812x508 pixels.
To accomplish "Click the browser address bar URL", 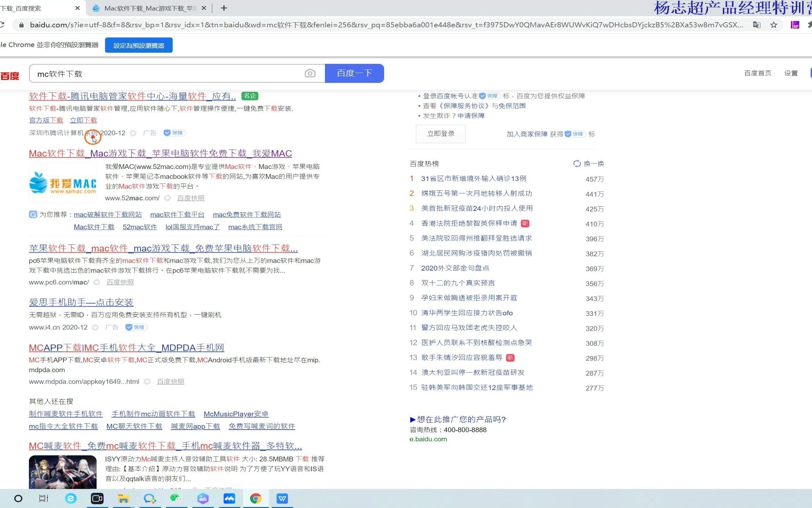I will pos(387,25).
